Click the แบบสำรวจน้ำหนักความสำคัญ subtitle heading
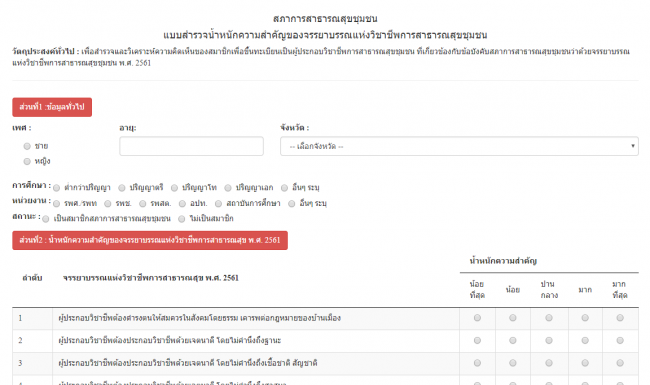The width and height of the screenshot is (650, 385). coord(325,35)
